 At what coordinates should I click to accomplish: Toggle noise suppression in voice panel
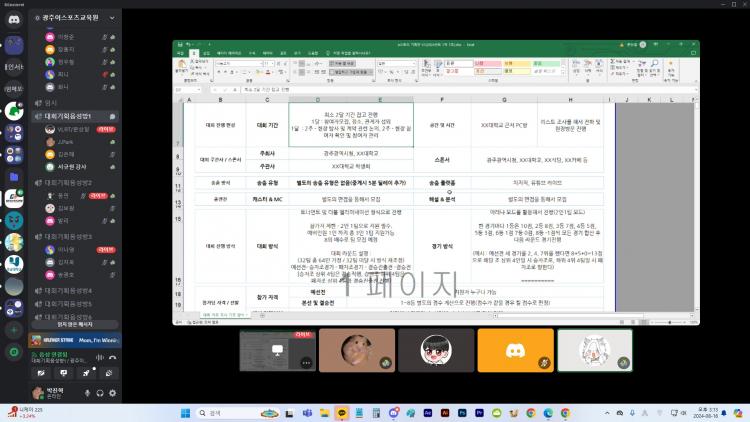pos(99,357)
